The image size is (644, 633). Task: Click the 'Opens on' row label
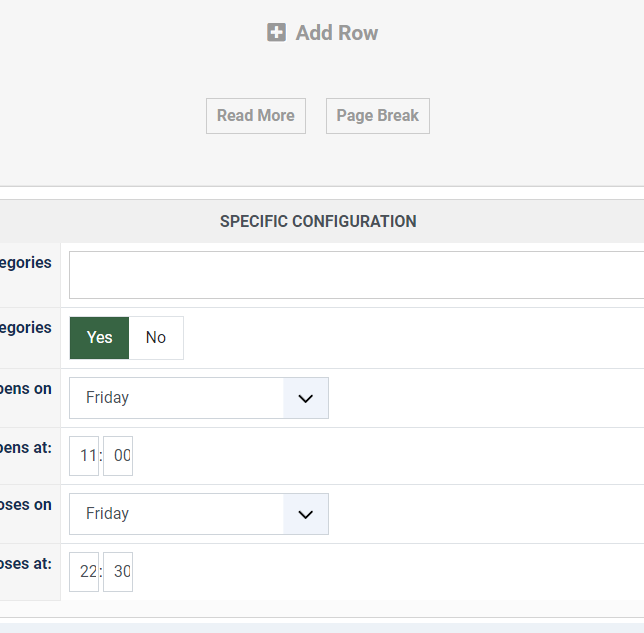click(x=26, y=389)
